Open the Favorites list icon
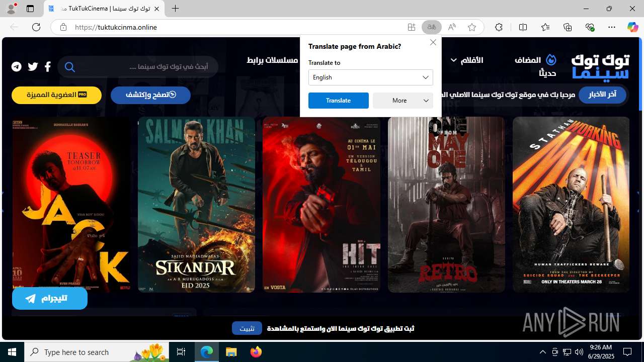Viewport: 644px width, 362px height. coord(545,27)
